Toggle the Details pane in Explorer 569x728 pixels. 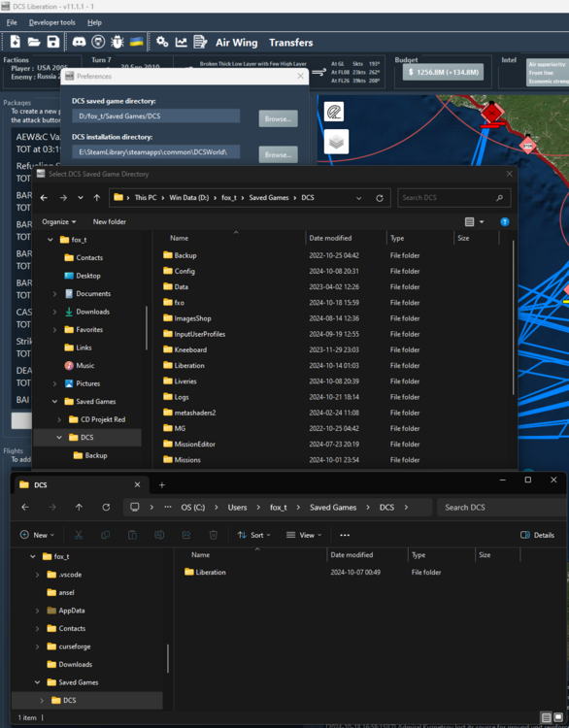(x=537, y=535)
